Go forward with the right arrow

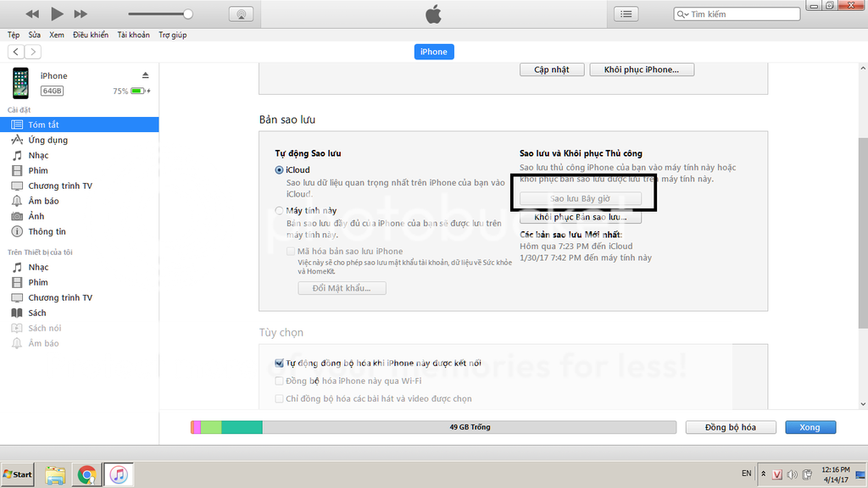point(33,52)
